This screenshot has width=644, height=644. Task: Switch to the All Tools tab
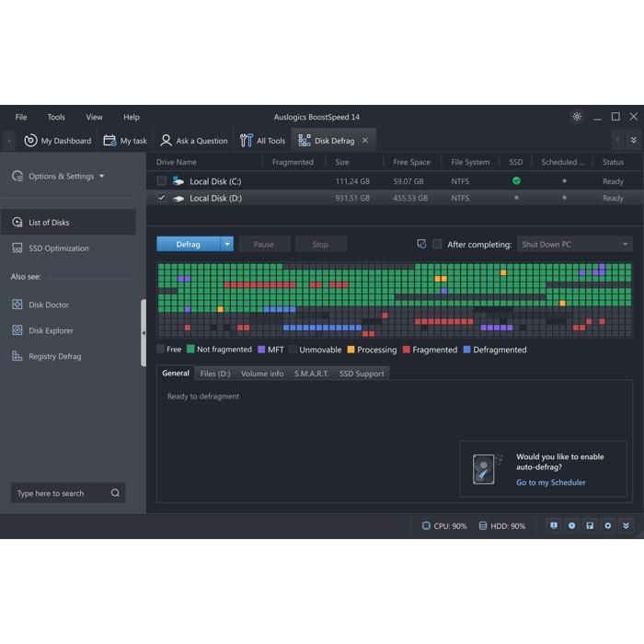[x=262, y=141]
